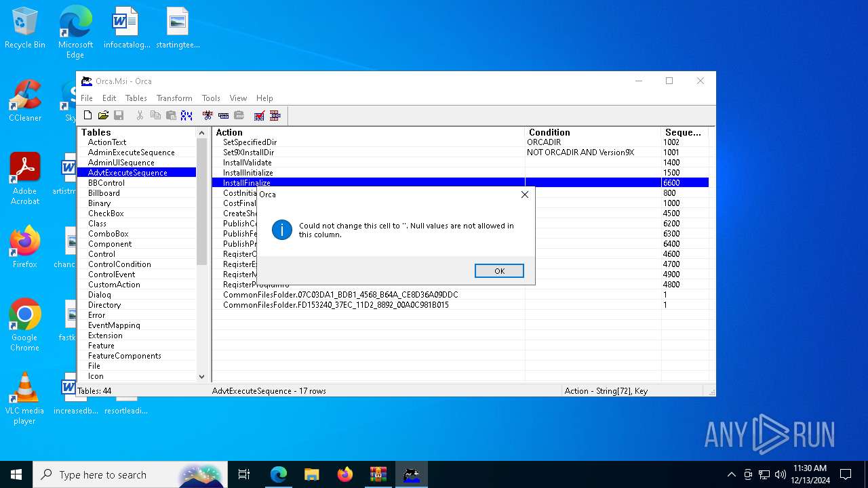
Task: Open the volume control in system tray
Action: pos(780,474)
